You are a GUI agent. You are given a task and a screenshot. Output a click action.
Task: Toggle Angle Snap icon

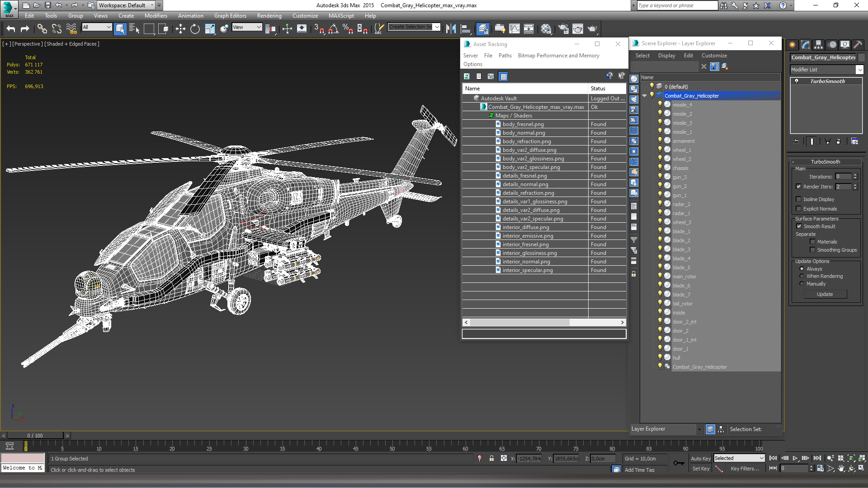click(x=333, y=29)
